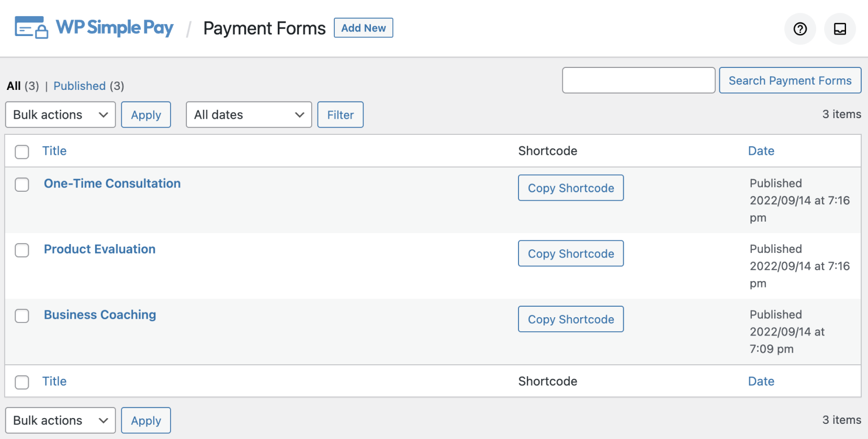The height and width of the screenshot is (439, 868).
Task: Click into the payment forms search field
Action: click(638, 80)
